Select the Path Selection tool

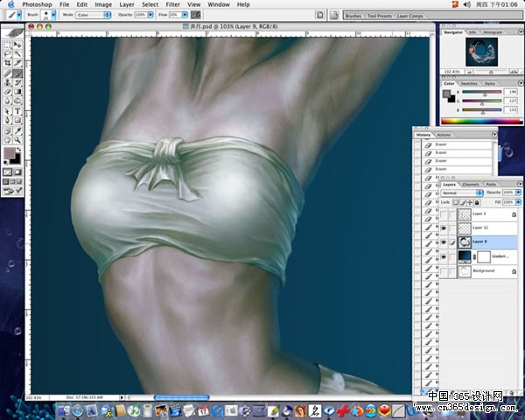[x=7, y=111]
